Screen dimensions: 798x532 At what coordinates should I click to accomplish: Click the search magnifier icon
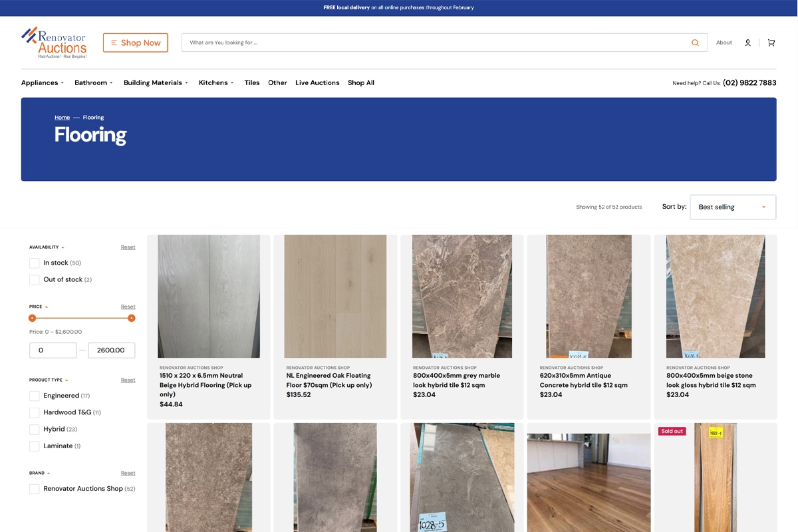tap(695, 43)
